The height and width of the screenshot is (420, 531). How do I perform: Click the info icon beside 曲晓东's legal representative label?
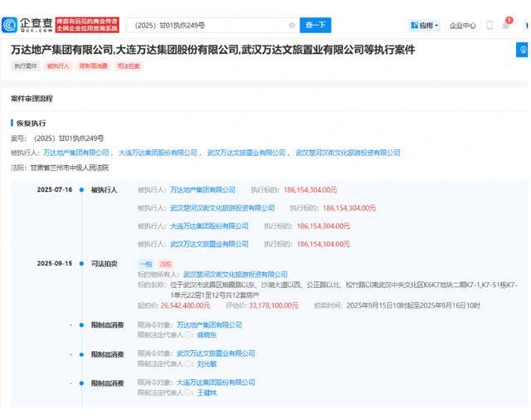(187, 335)
